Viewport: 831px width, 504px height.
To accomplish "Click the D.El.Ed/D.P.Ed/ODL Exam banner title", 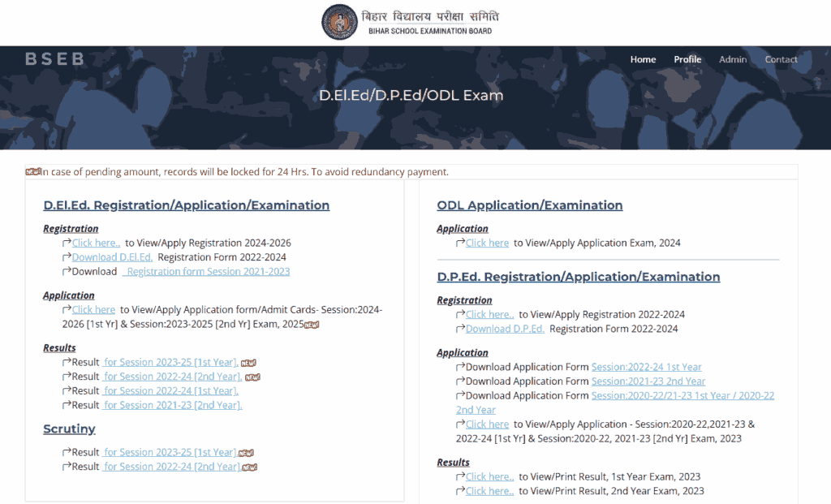I will coord(411,96).
